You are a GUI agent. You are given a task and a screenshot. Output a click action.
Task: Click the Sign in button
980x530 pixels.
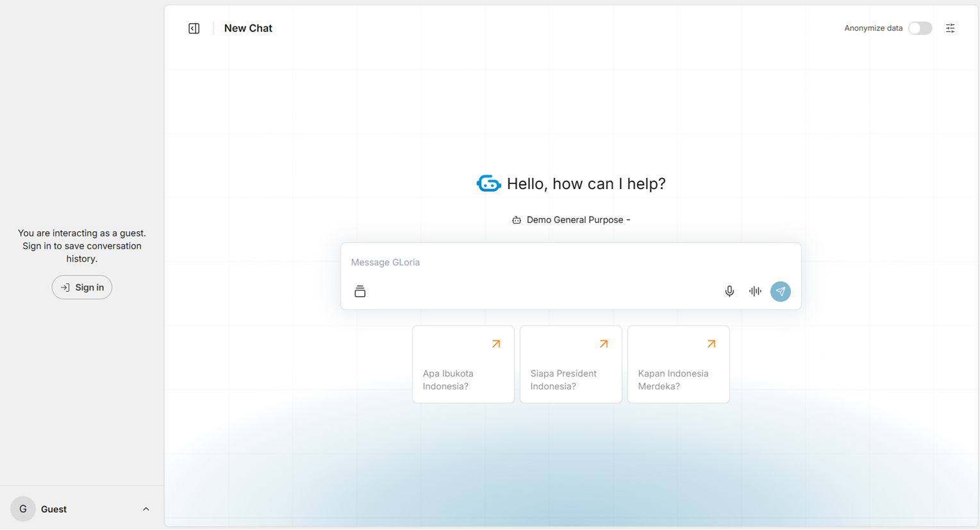pyautogui.click(x=82, y=288)
